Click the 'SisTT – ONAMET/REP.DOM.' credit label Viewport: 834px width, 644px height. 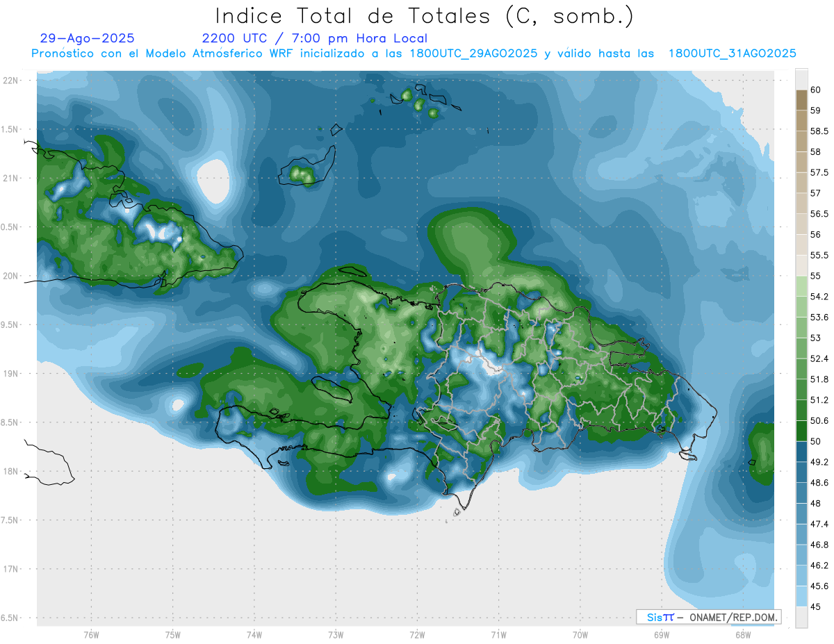pos(709,617)
